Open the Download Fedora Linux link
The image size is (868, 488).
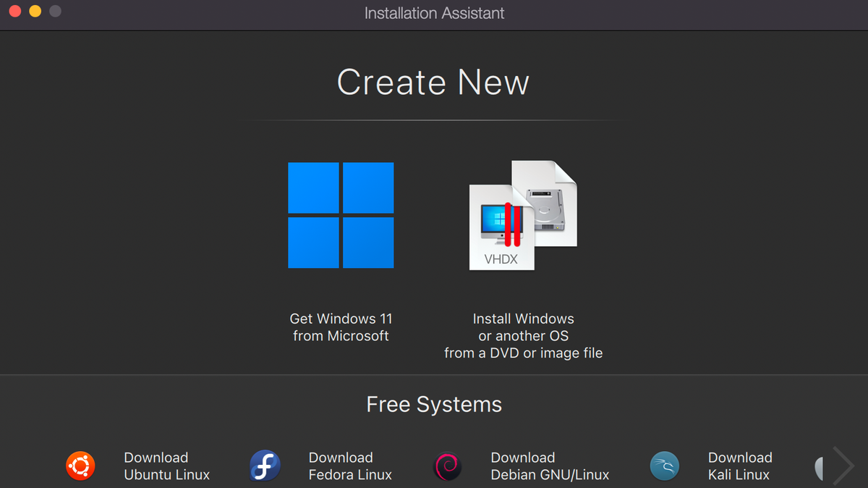click(x=350, y=466)
